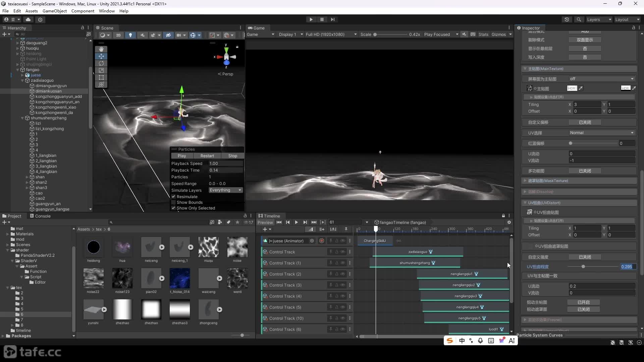This screenshot has height=362, width=644.
Task: Click the Stats button in Game view
Action: click(483, 35)
